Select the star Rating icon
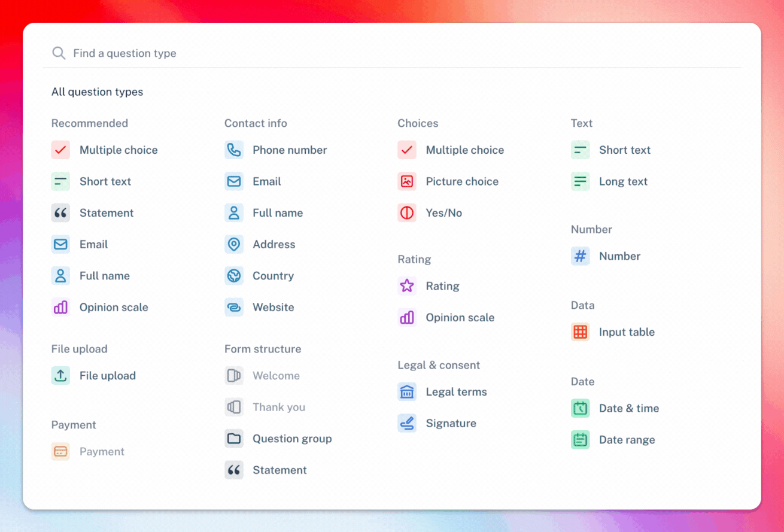 407,286
